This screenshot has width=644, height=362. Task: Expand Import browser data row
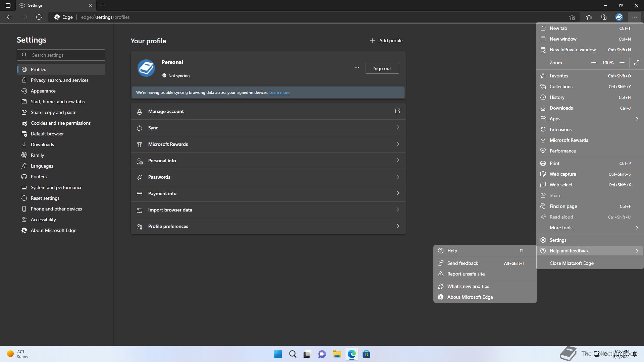click(268, 210)
